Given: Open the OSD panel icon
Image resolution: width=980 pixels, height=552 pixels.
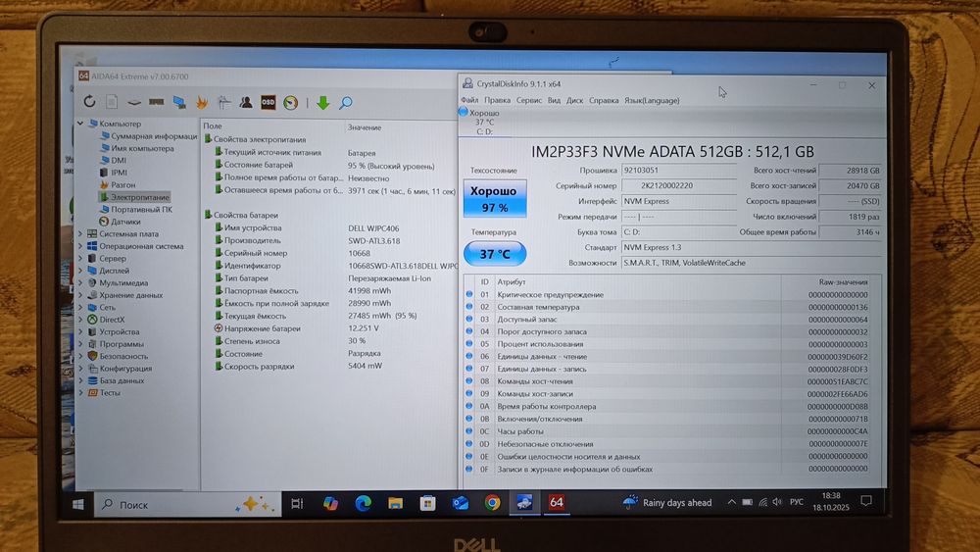Looking at the screenshot, I should [269, 102].
